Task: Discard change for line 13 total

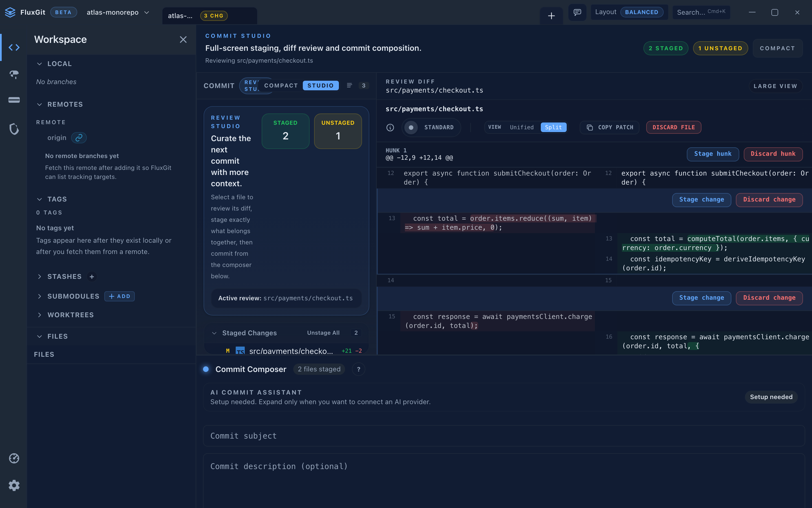Action: point(769,200)
